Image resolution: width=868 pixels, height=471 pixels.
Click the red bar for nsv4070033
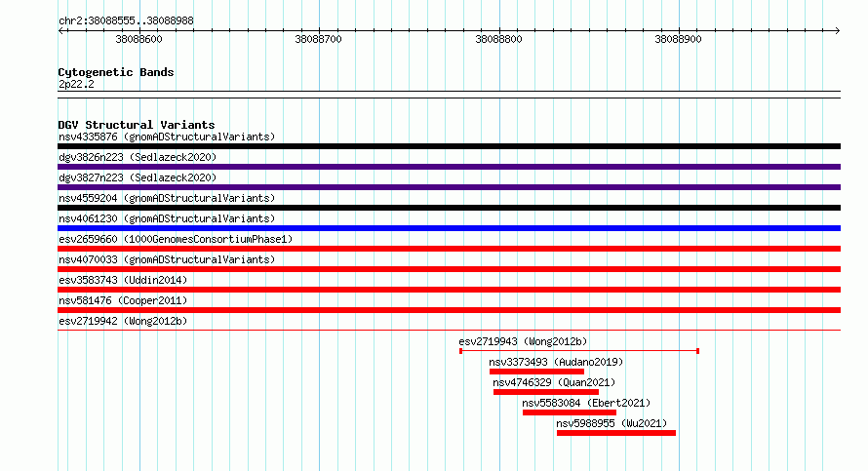point(449,269)
